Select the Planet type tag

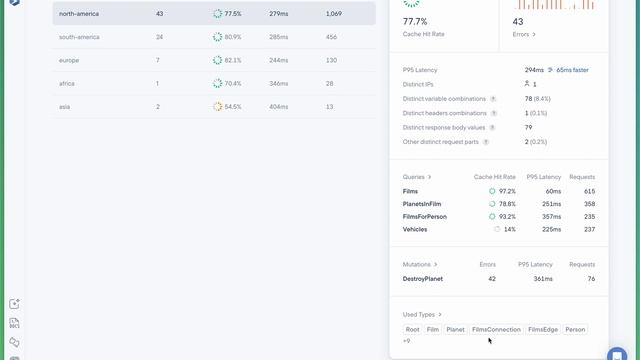(455, 329)
